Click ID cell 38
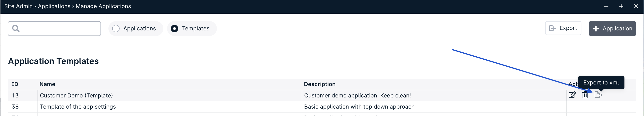The height and width of the screenshot is (116, 644). (x=23, y=107)
